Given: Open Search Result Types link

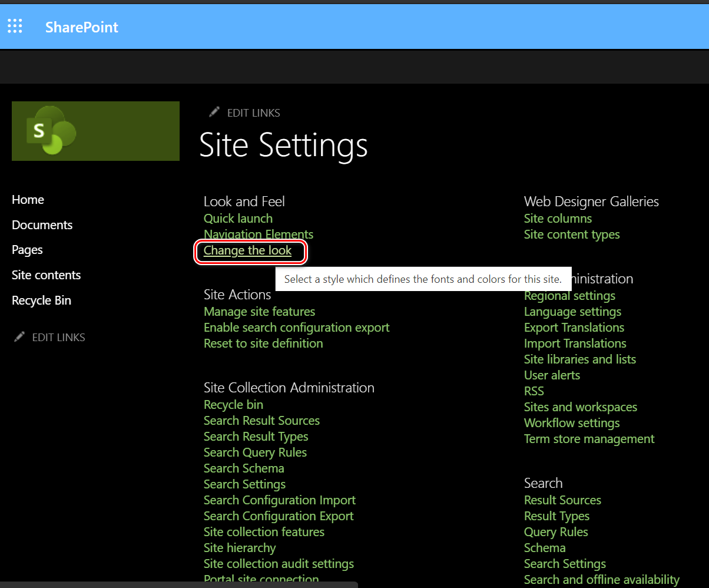Looking at the screenshot, I should (256, 437).
